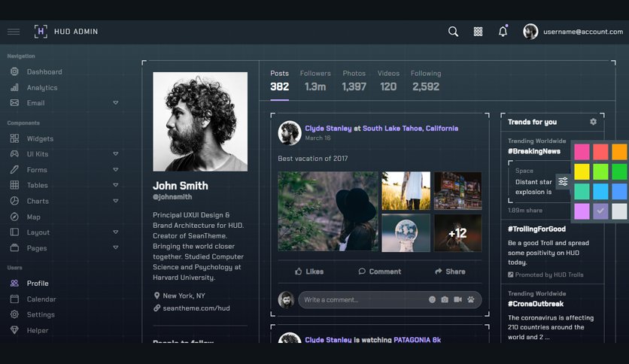
Task: Open the #BreakingNews trend
Action: 534,151
